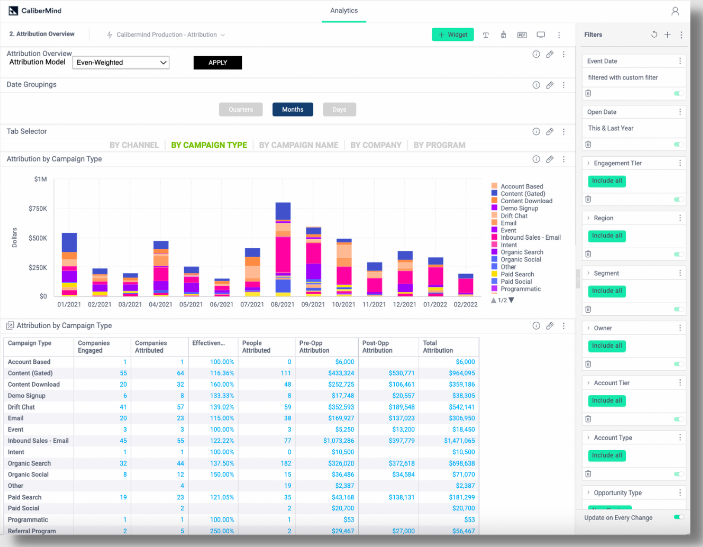This screenshot has height=547, width=703.
Task: Click Include all under Engagement Tier
Action: [x=607, y=181]
